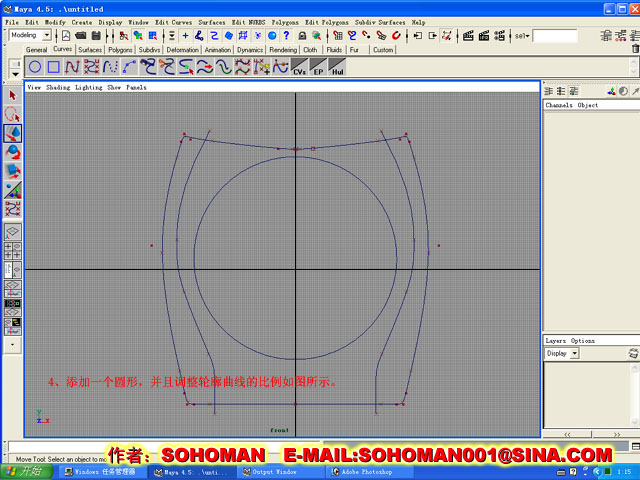The height and width of the screenshot is (480, 640).
Task: Click the quick selection name field
Action: click(x=555, y=36)
